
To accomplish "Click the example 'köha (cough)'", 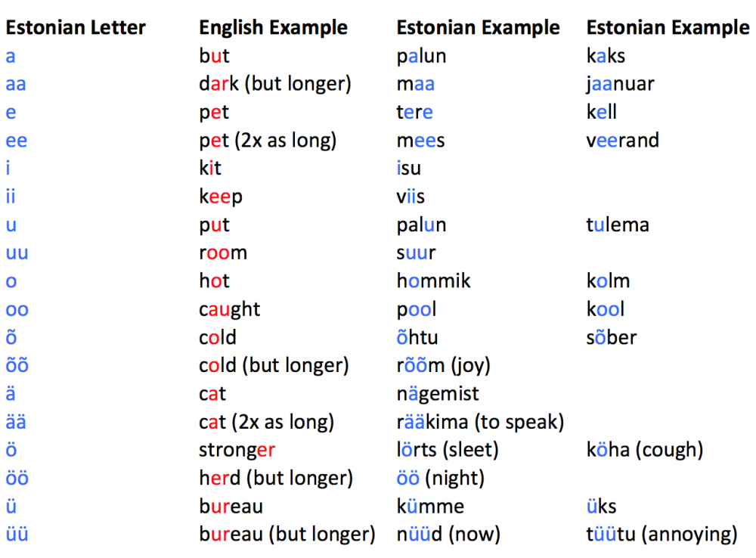I will coord(644,450).
